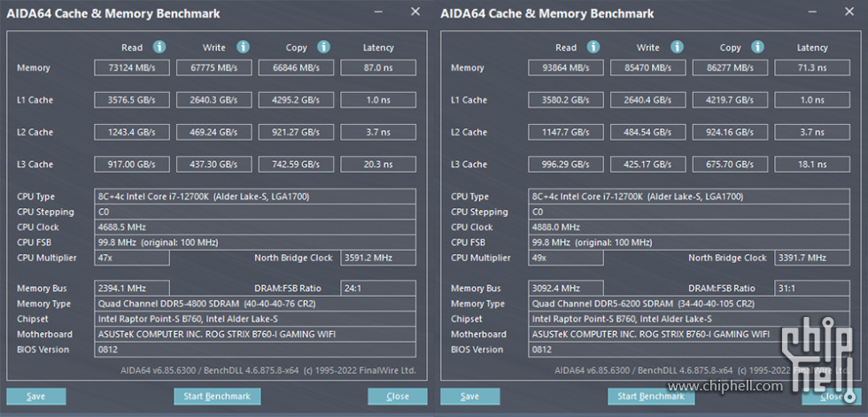Click CPU Type field in left window

(x=255, y=197)
